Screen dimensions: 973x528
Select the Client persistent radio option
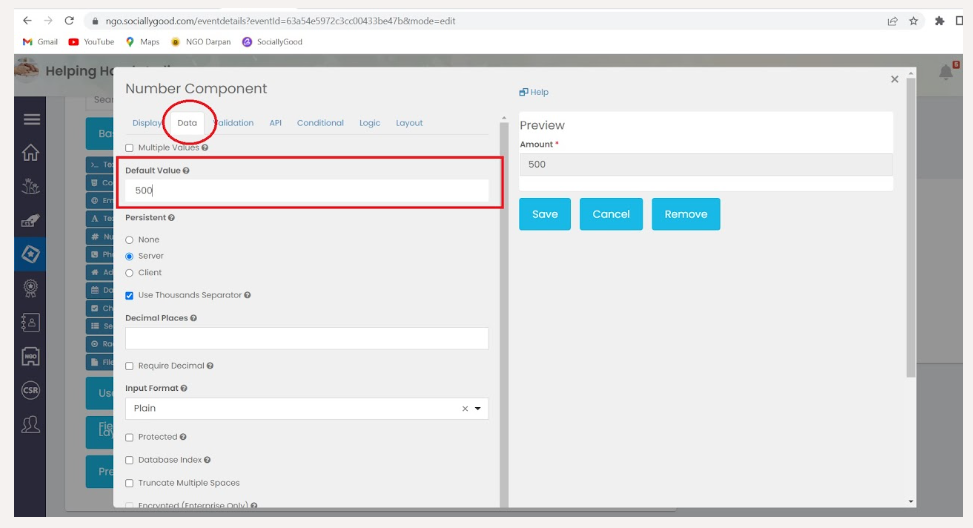pyautogui.click(x=129, y=273)
